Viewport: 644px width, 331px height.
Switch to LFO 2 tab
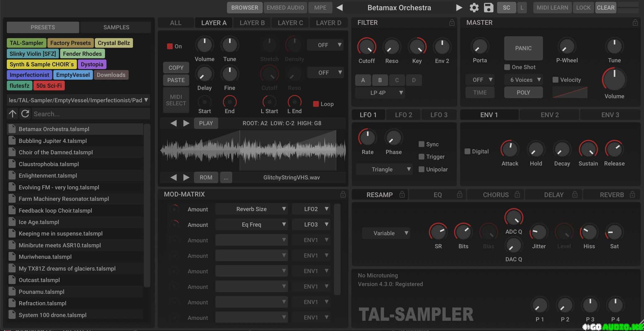pos(404,115)
